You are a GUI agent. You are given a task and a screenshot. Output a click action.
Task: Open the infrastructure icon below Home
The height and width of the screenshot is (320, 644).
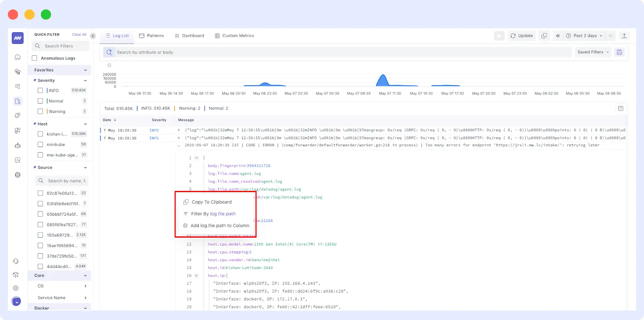point(18,72)
